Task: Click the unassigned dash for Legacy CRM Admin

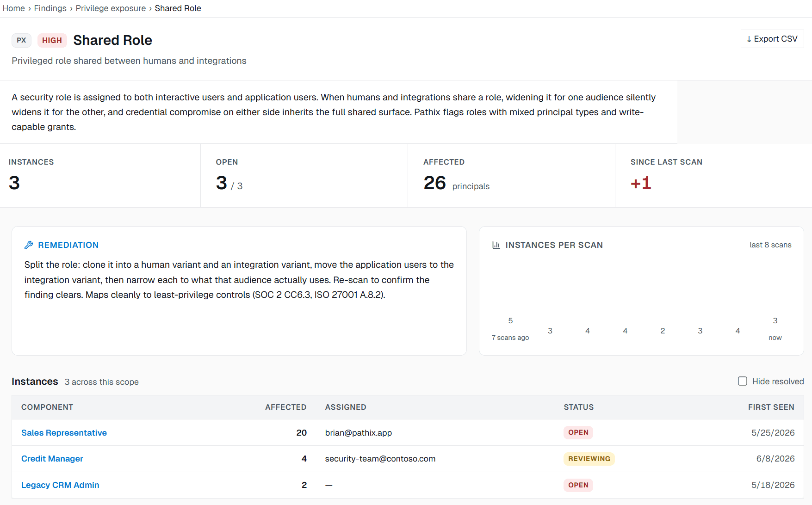Action: click(329, 485)
